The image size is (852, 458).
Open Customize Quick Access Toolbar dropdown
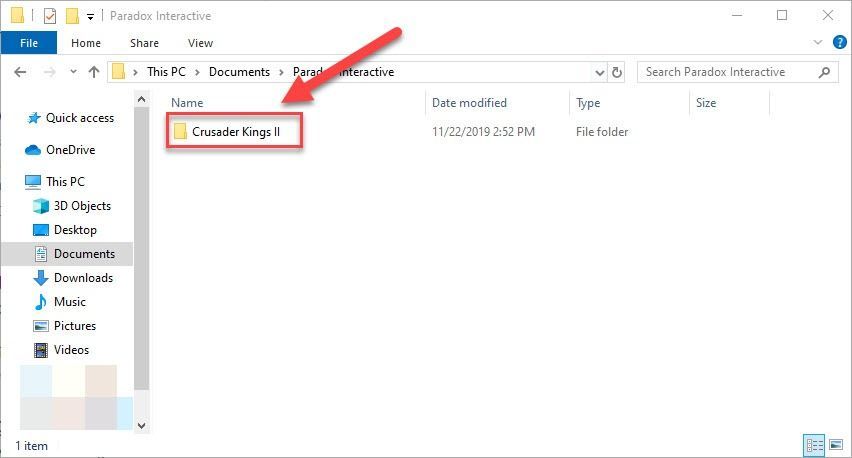pyautogui.click(x=90, y=17)
